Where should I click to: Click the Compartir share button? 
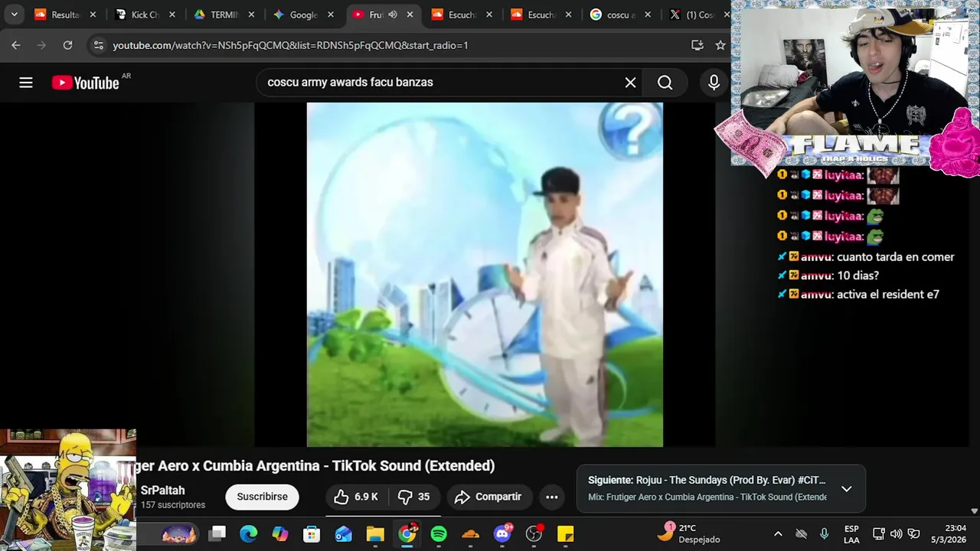[x=488, y=497]
